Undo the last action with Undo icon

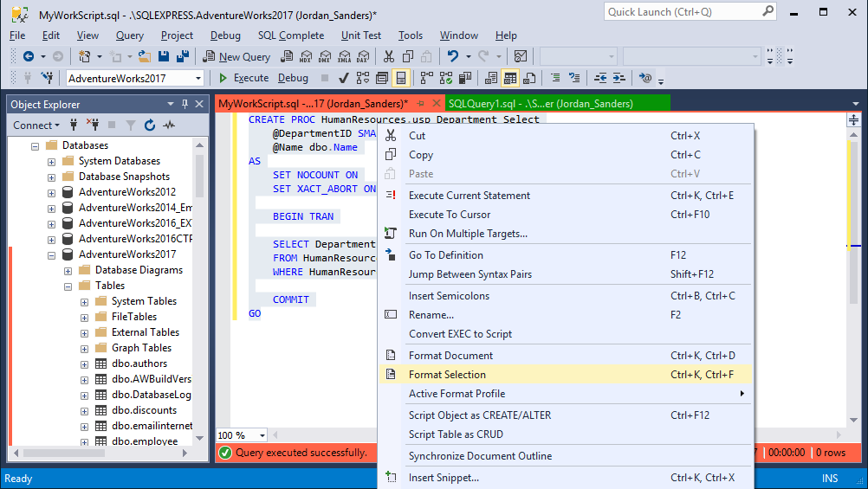[453, 56]
